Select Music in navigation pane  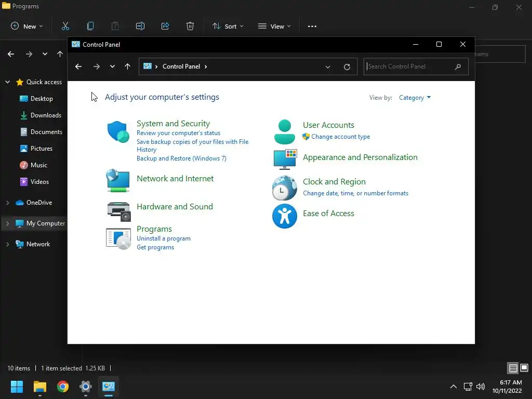[34, 165]
